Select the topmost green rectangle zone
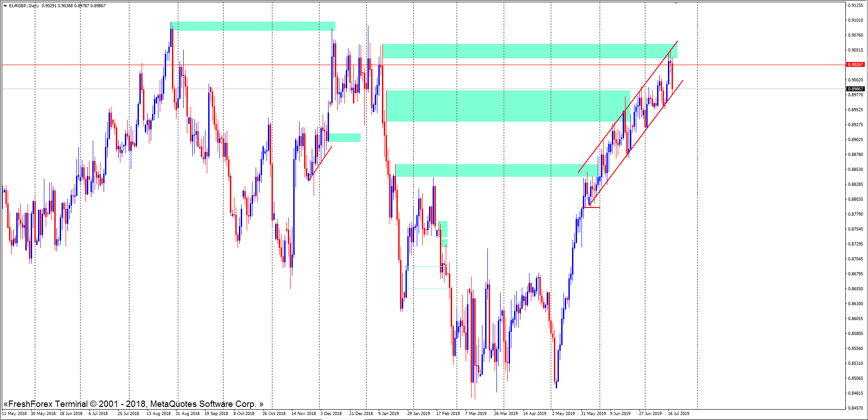868x420 pixels. (253, 26)
